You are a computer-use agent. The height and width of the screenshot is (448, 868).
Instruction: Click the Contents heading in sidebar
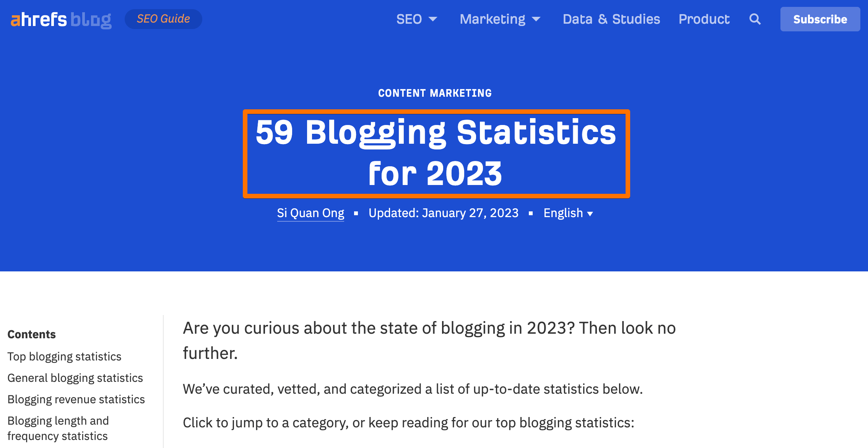click(x=31, y=334)
